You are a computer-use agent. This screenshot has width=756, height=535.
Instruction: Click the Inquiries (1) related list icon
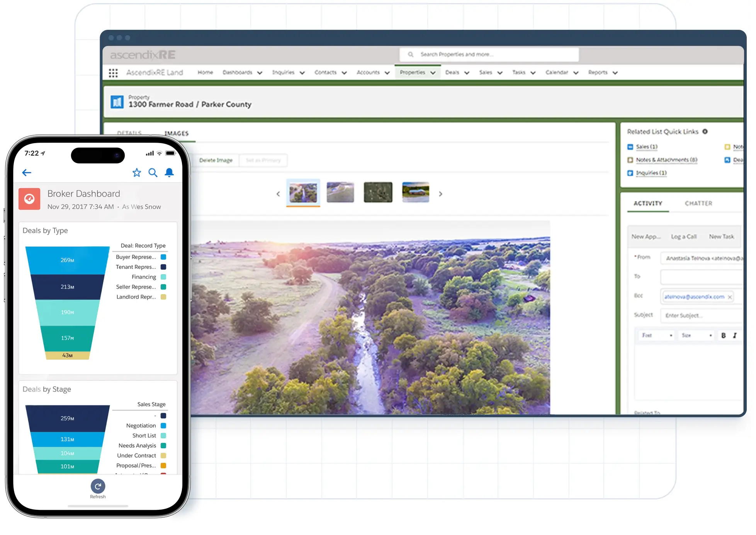[x=630, y=173]
